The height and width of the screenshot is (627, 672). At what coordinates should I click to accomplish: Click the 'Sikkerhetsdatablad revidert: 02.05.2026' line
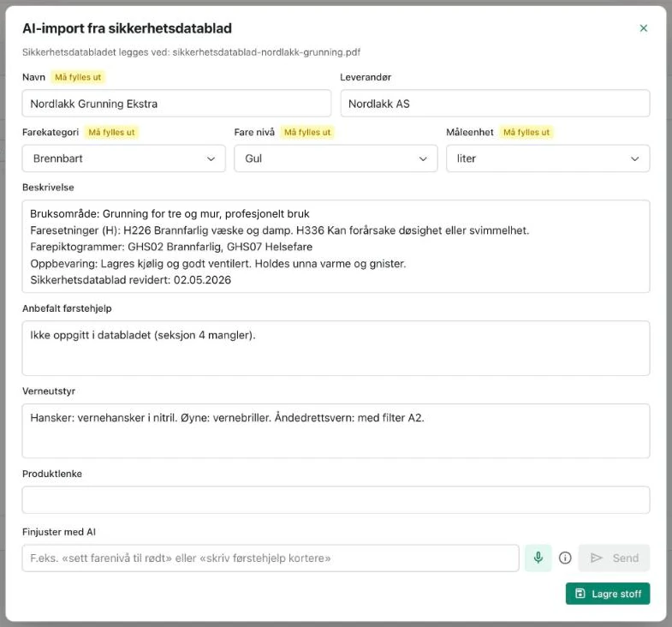pos(131,280)
